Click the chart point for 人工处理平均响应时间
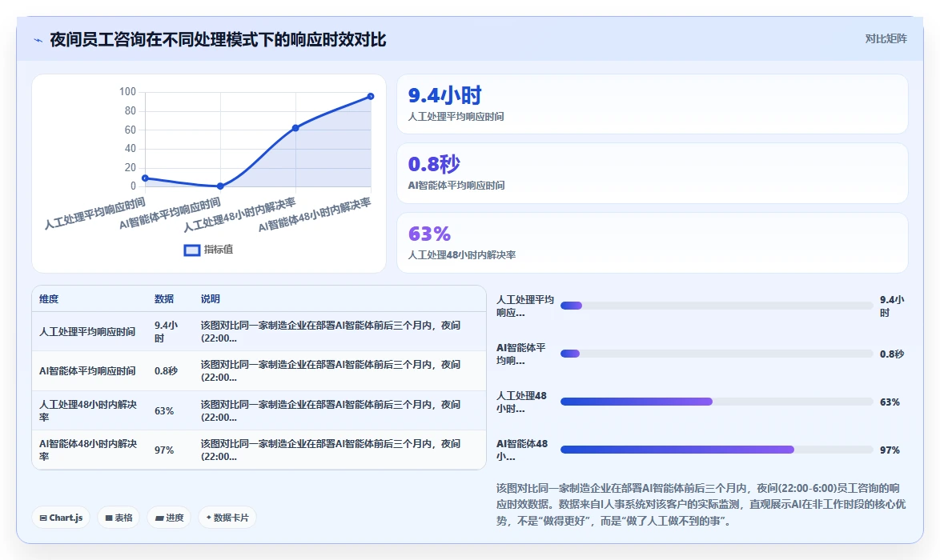 pyautogui.click(x=145, y=178)
